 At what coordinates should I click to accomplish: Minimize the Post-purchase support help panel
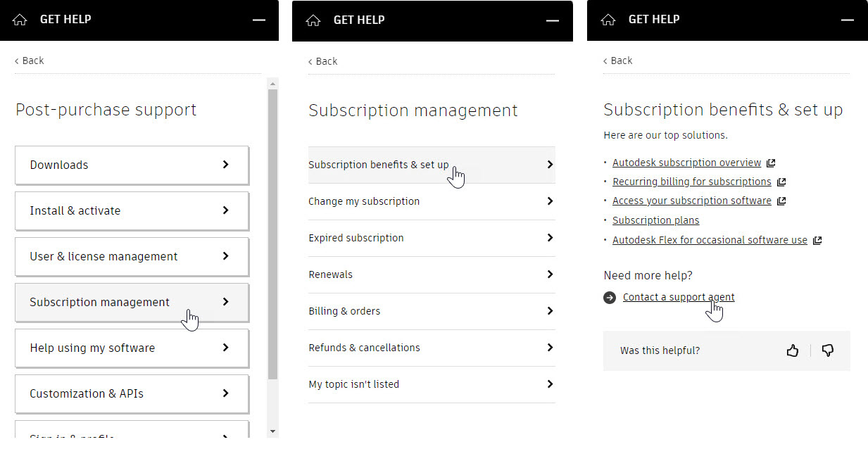tap(259, 20)
